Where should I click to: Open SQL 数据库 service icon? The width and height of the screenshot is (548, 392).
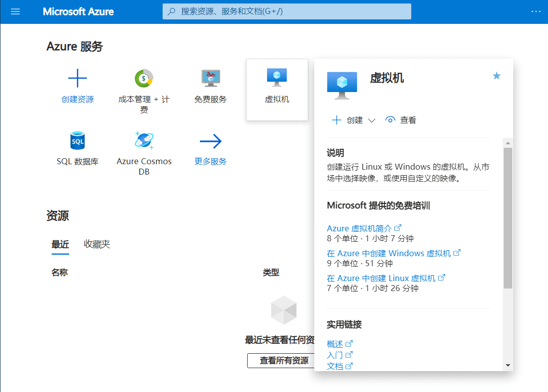(77, 141)
